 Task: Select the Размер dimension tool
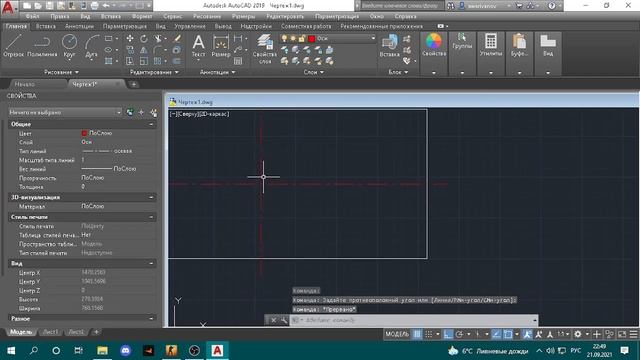click(221, 45)
